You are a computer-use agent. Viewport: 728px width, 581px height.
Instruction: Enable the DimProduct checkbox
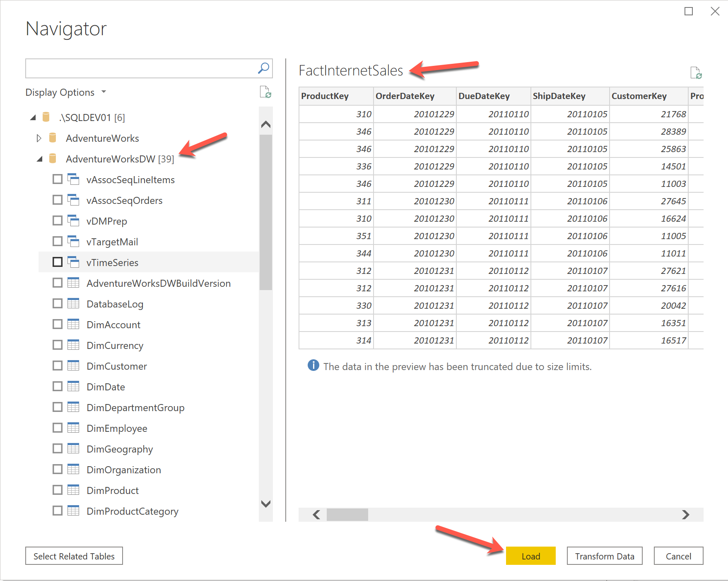58,490
